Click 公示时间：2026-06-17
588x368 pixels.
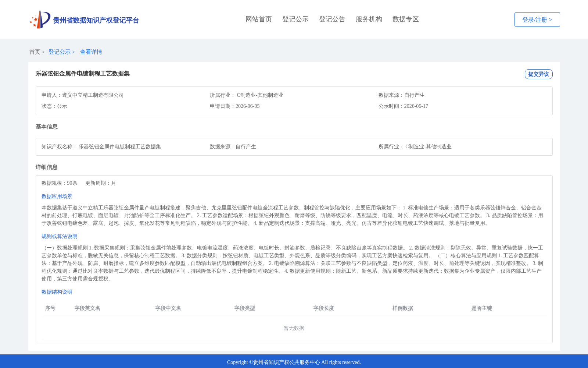tap(404, 106)
